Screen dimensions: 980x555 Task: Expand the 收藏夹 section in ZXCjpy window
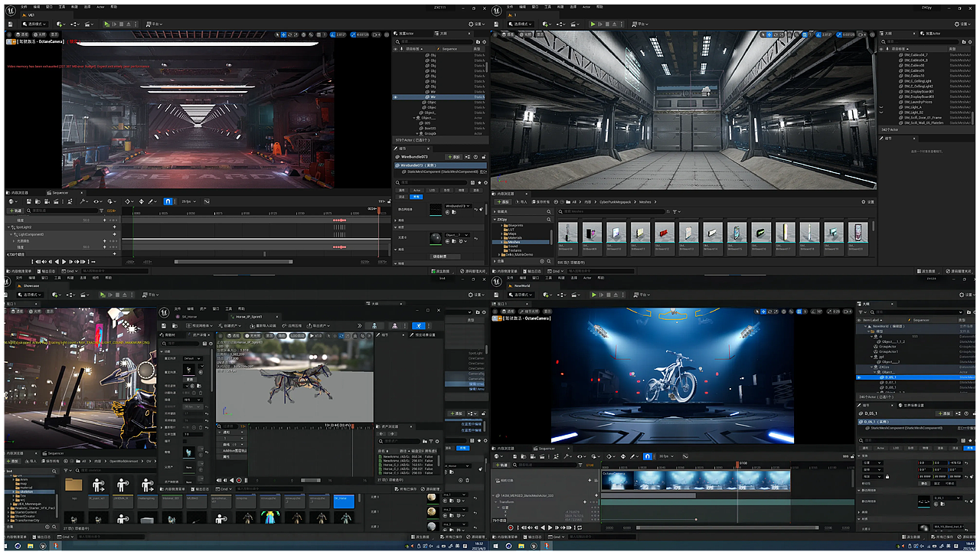(x=495, y=211)
